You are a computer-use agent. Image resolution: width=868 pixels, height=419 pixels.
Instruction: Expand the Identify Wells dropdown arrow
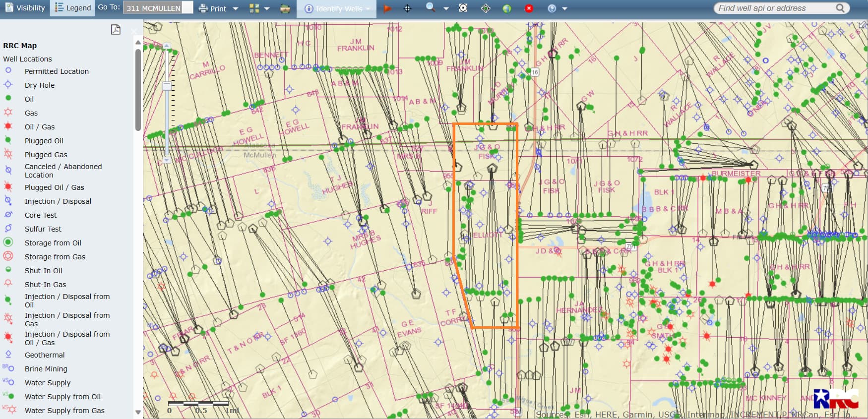tap(368, 8)
